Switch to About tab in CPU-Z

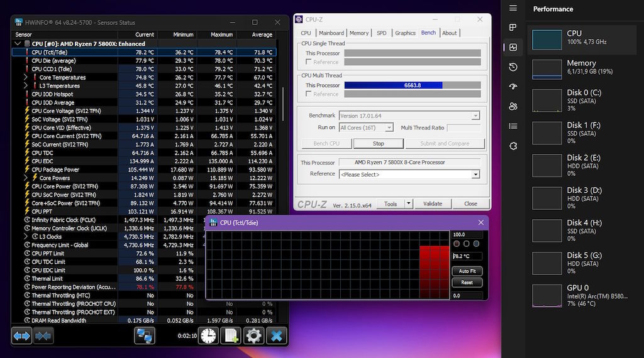(449, 33)
